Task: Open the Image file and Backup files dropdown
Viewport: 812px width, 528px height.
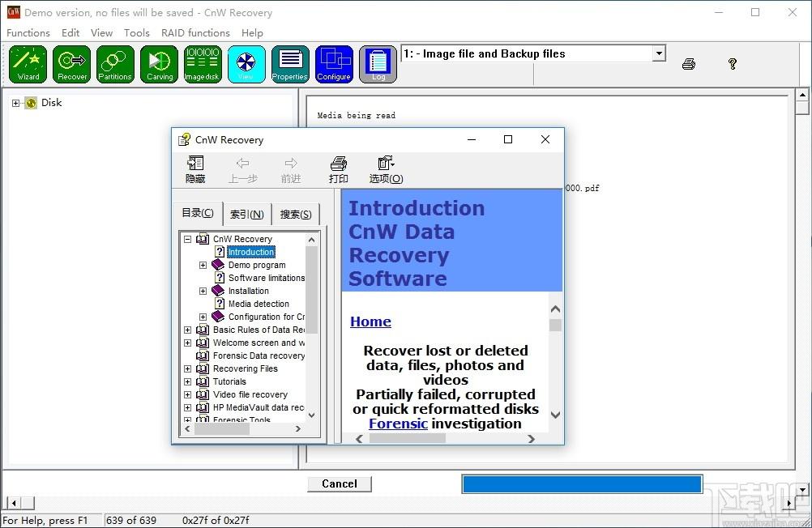Action: [x=659, y=53]
